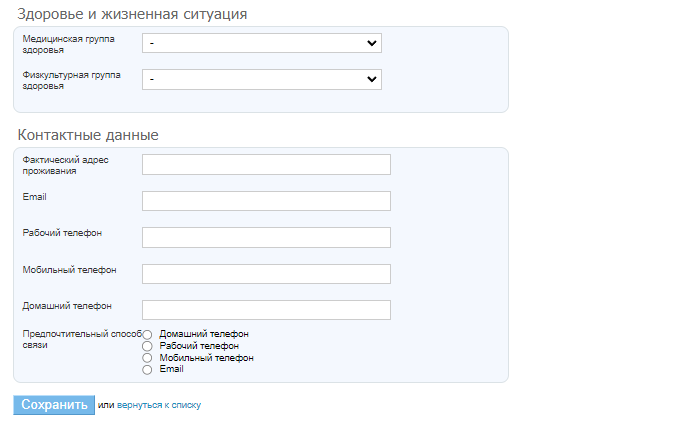Expand the Физкультурная группа здоровья dropdown
Screen dimensions: 693x428
point(262,79)
